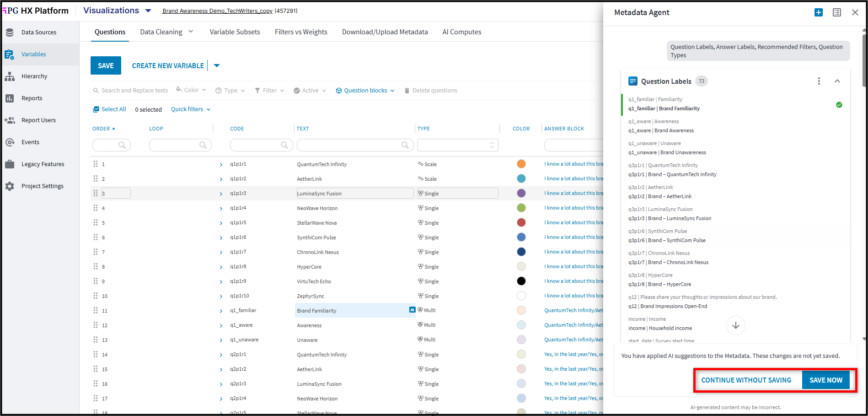Screen dimensions: 868x416
Task: Open answer block link for q1_familiar
Action: [x=573, y=310]
